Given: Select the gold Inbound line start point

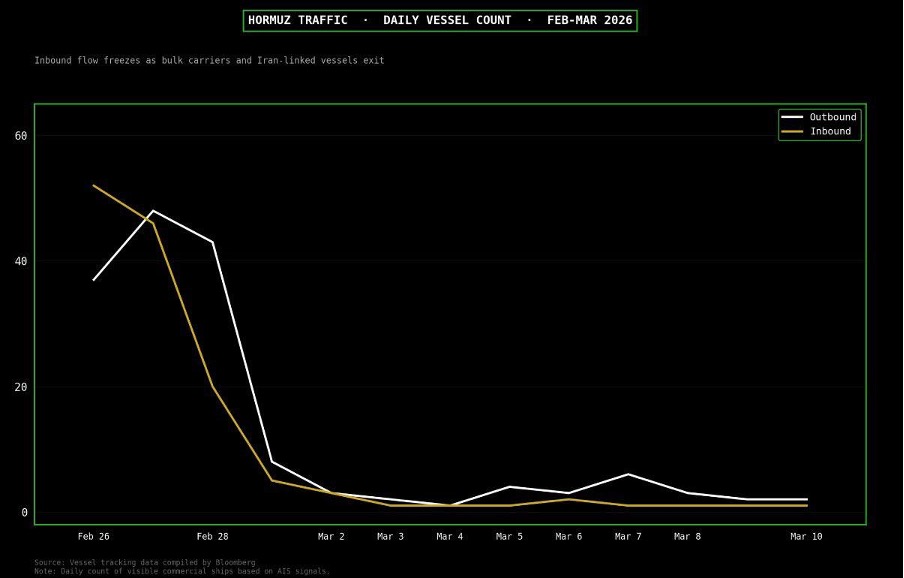Looking at the screenshot, I should point(93,185).
